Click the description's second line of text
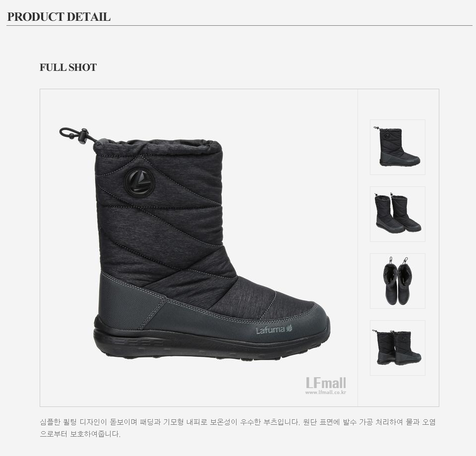This screenshot has height=456, width=476. (x=80, y=434)
